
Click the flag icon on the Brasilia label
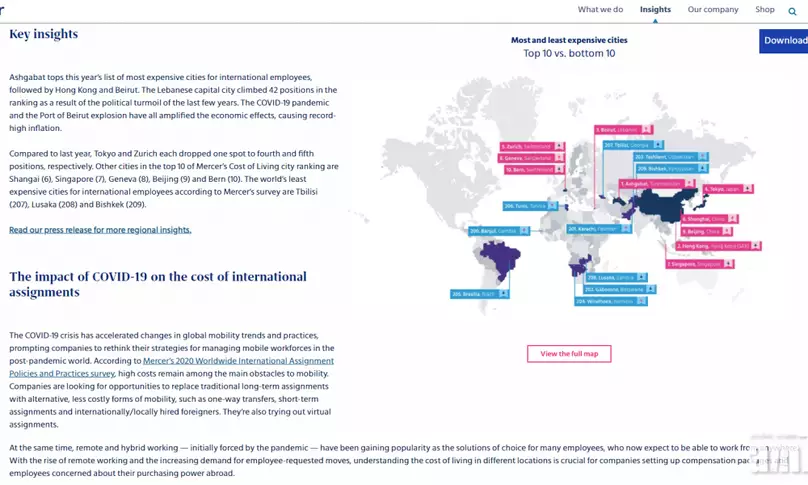tap(503, 294)
